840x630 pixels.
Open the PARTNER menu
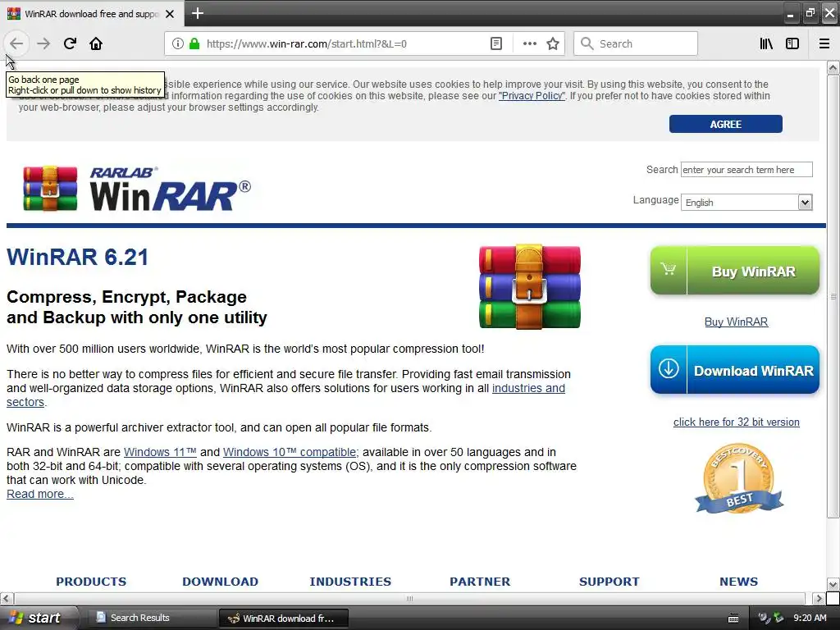pyautogui.click(x=480, y=582)
